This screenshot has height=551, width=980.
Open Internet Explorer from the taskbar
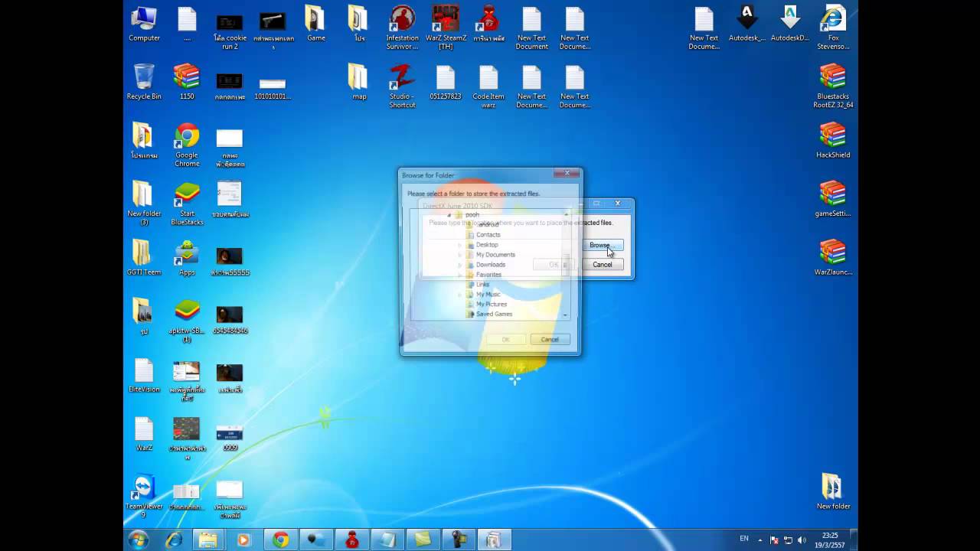[175, 540]
